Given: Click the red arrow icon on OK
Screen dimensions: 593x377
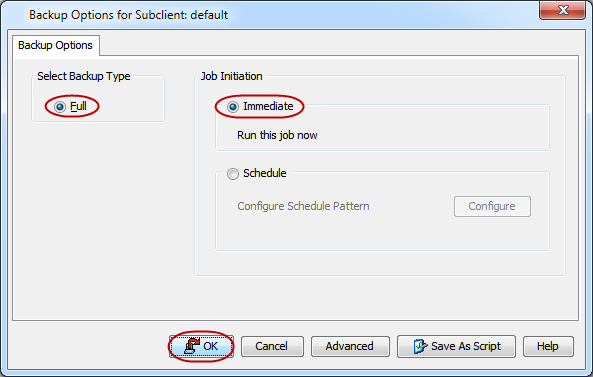Looking at the screenshot, I should pos(192,346).
